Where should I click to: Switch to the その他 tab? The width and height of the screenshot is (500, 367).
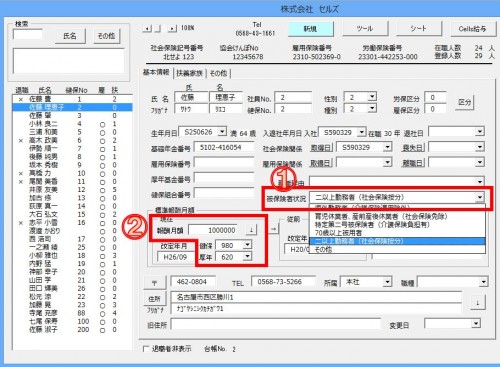click(218, 73)
